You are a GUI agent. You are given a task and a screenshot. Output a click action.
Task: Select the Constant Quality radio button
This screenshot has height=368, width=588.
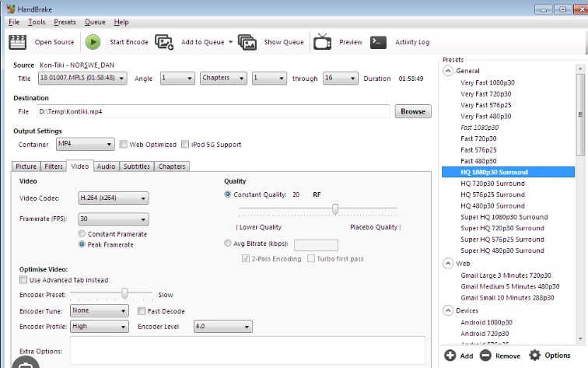(227, 195)
